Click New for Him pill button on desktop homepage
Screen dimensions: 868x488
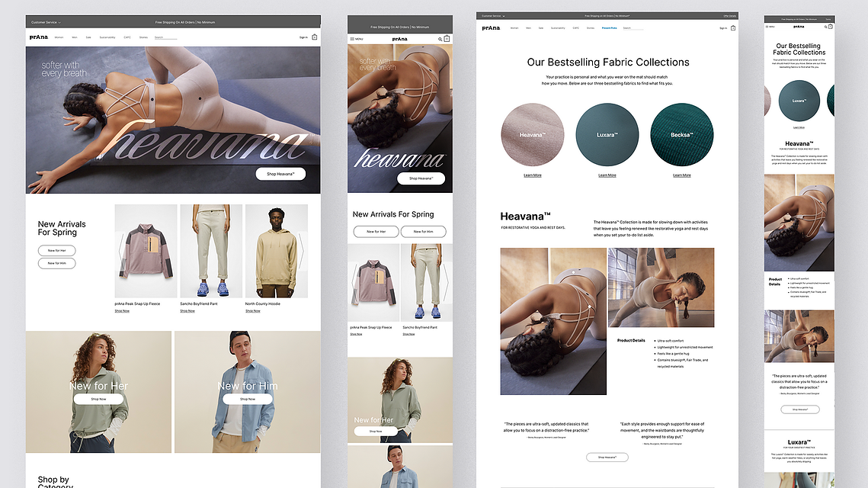57,263
